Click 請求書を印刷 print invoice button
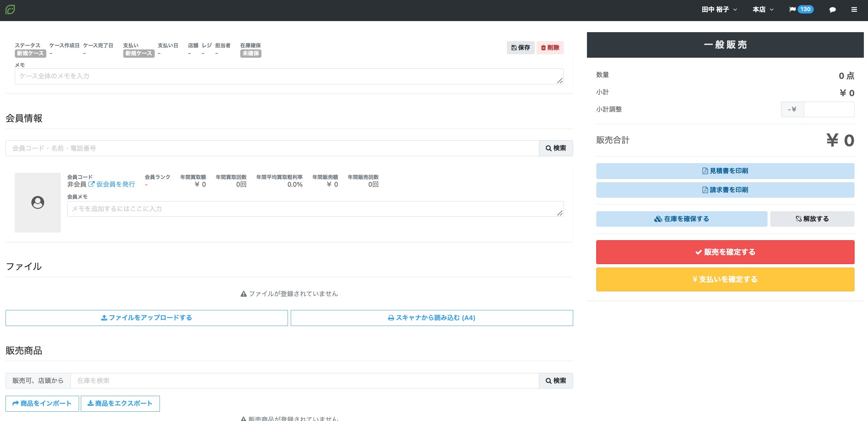 point(725,190)
